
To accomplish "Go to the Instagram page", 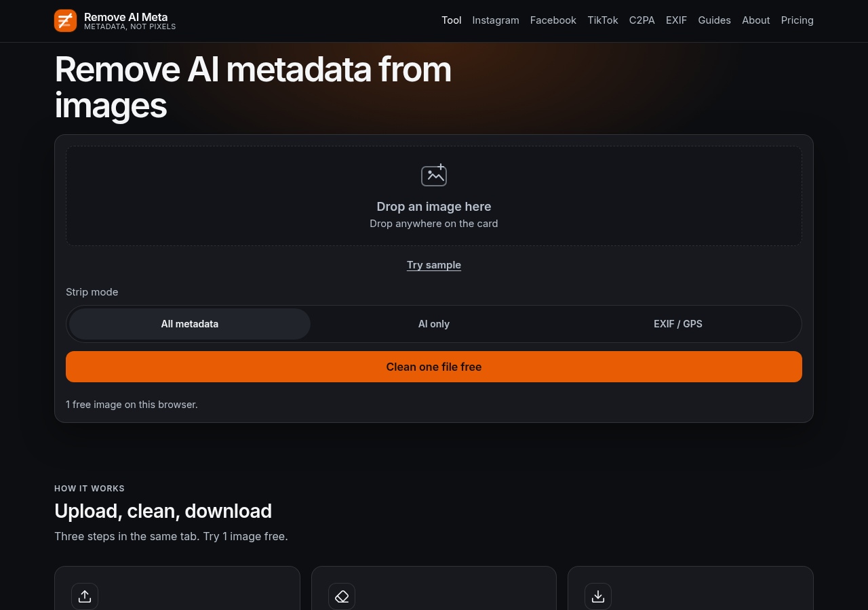I will point(496,20).
